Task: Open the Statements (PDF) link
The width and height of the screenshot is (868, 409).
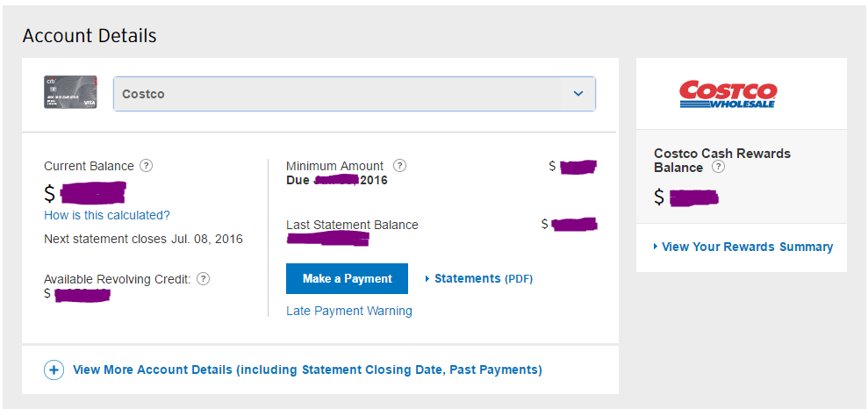Action: (484, 279)
